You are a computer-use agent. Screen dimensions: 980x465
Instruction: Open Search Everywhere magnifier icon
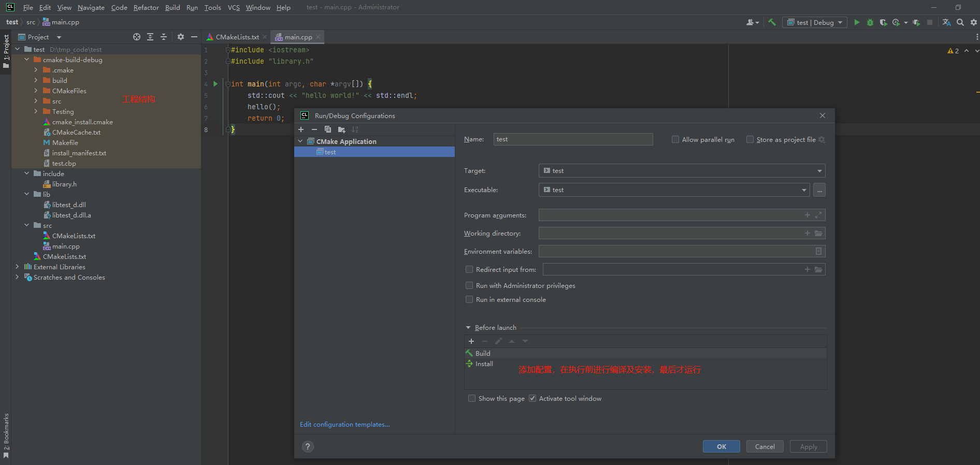click(x=960, y=22)
